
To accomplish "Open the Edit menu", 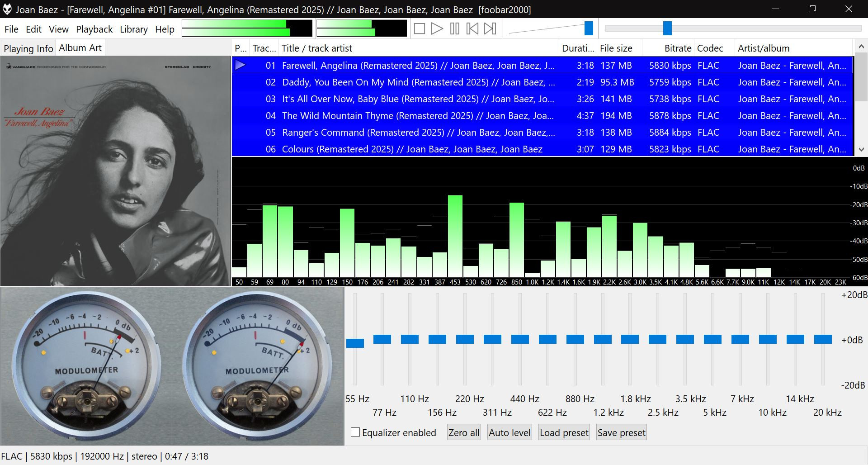I will (x=33, y=29).
